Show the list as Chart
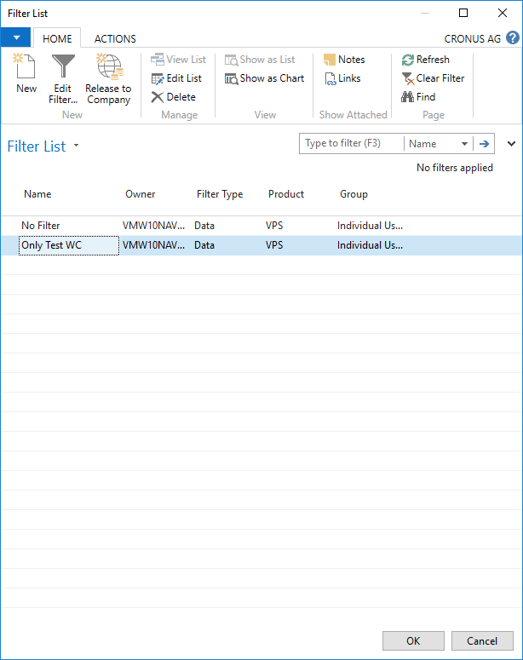The image size is (523, 660). (x=265, y=78)
